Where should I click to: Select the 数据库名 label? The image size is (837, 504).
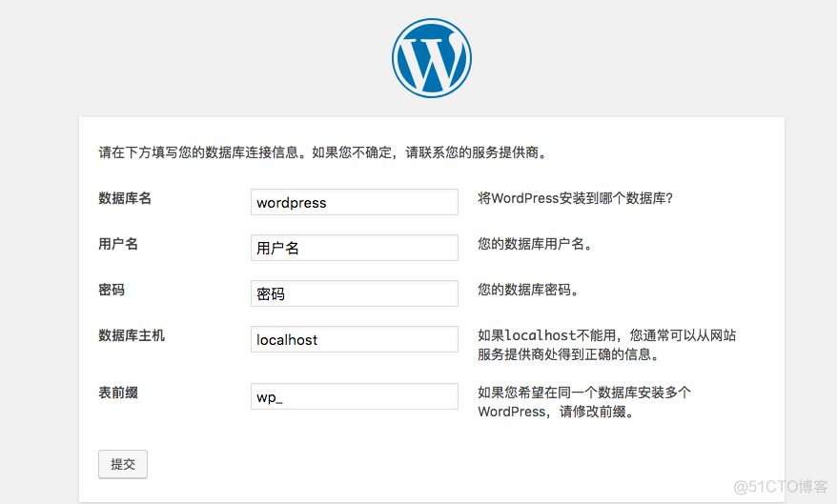(x=125, y=198)
